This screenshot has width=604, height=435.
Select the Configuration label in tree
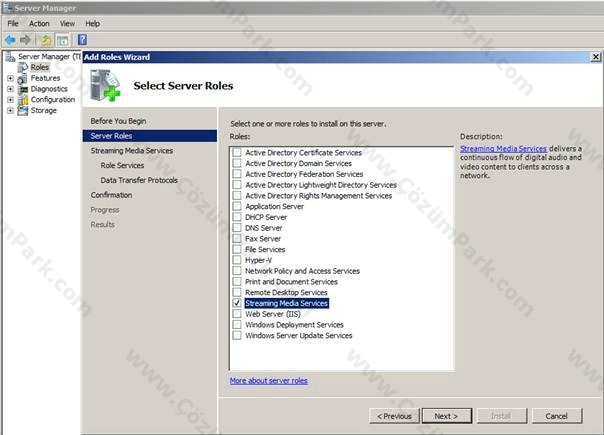click(53, 100)
